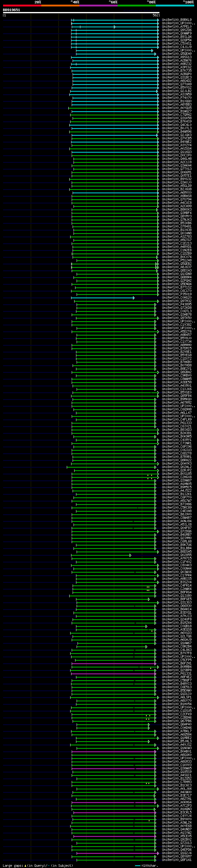Select hit label UniRef100_C1V382
197x868 pixels.
(x=177, y=325)
